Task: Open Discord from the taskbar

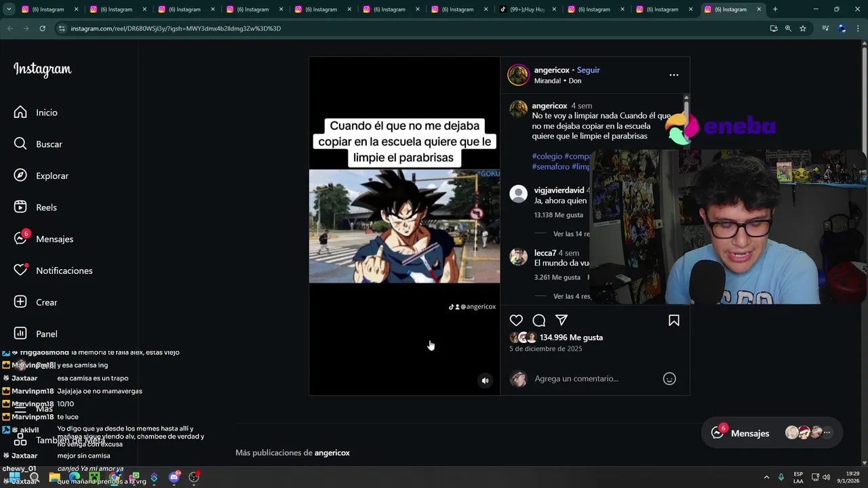Action: [x=174, y=477]
